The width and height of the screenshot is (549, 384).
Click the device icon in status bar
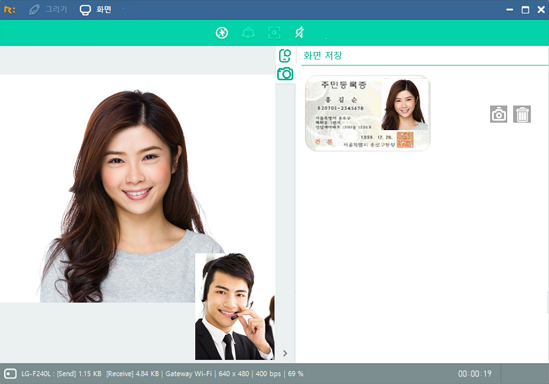coord(10,373)
